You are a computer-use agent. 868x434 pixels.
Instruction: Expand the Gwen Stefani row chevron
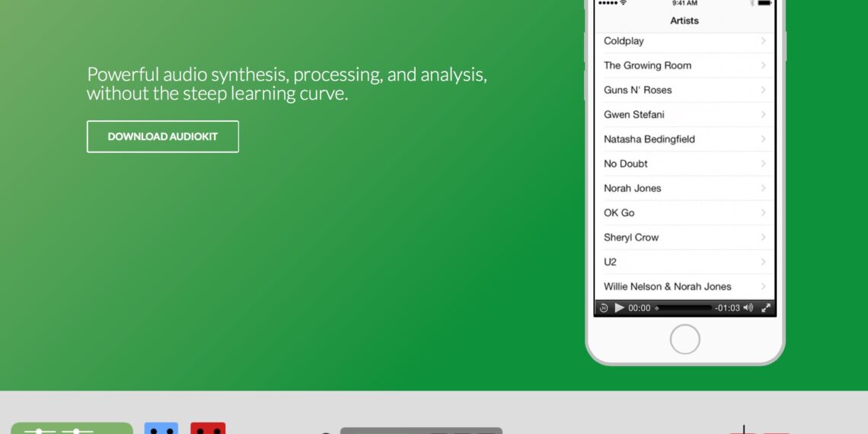coord(764,114)
